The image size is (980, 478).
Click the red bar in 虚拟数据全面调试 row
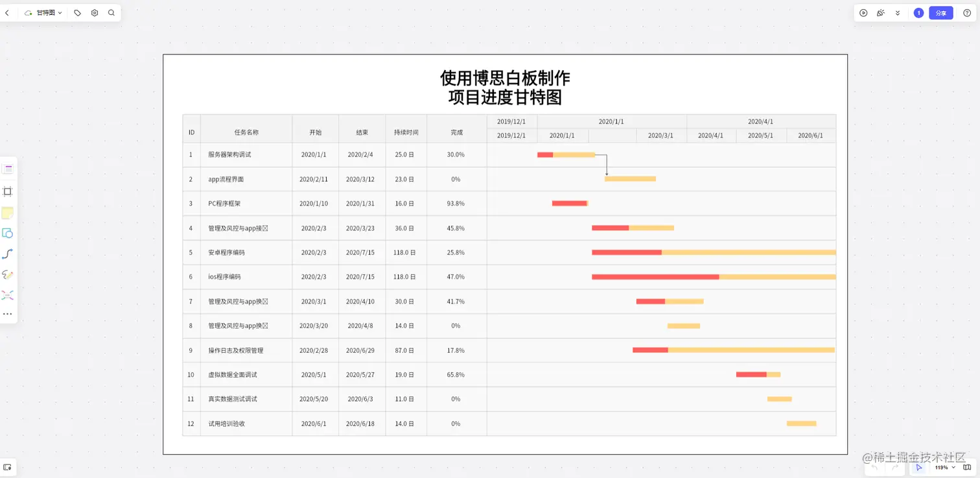point(751,374)
